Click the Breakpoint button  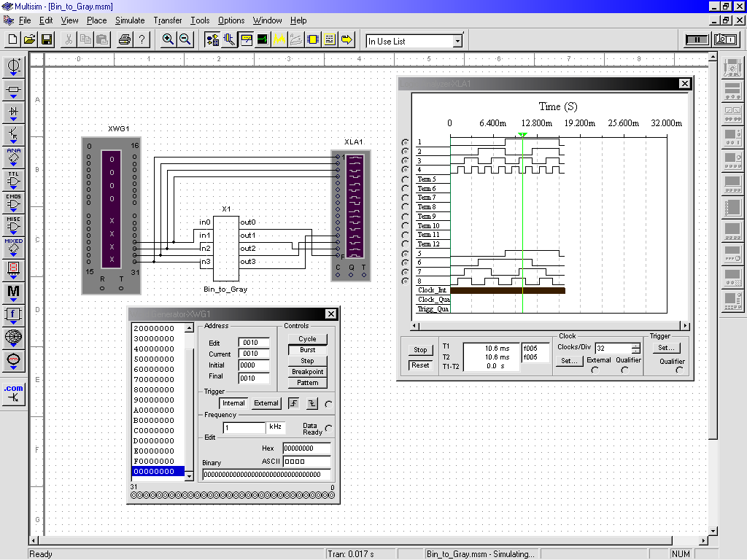(307, 371)
